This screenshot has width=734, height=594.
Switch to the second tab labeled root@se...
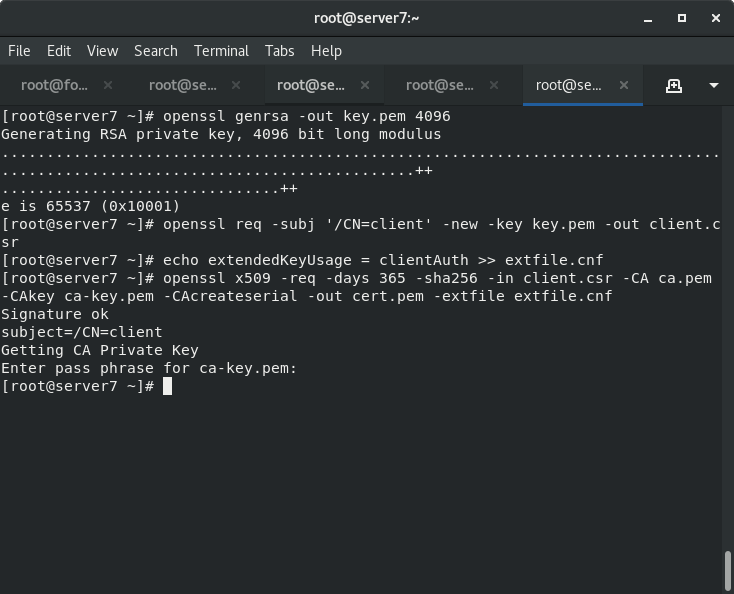pos(183,85)
